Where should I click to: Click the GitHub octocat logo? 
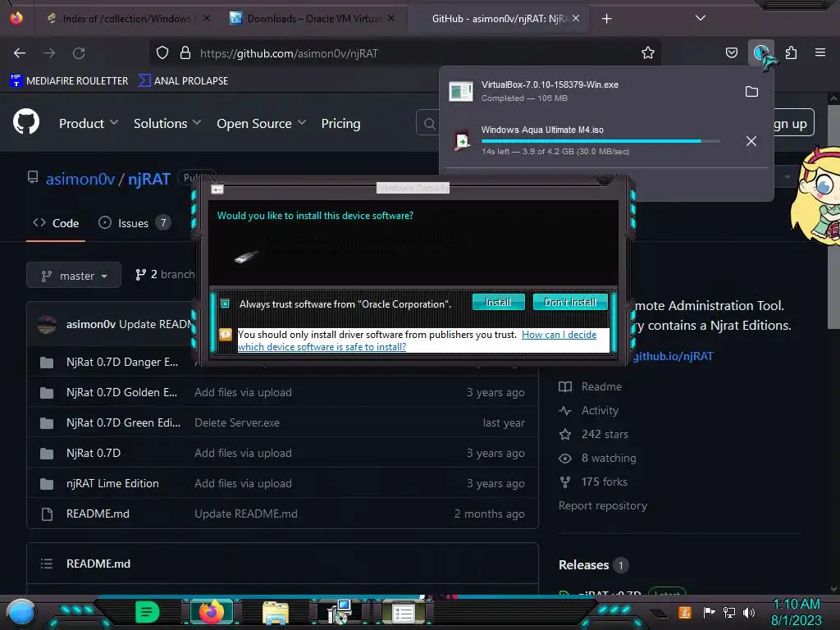(26, 122)
